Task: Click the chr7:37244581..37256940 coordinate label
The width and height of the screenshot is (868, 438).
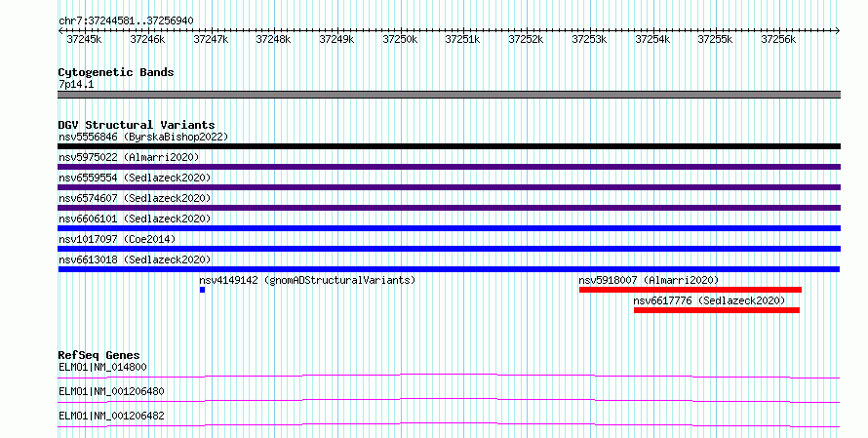Action: pyautogui.click(x=126, y=21)
